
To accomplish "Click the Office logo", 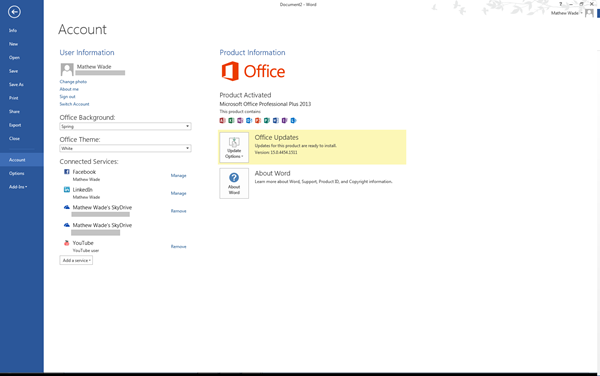I will pos(253,72).
